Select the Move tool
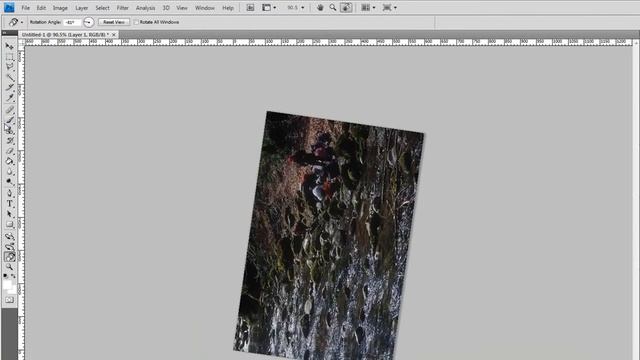 pyautogui.click(x=9, y=46)
